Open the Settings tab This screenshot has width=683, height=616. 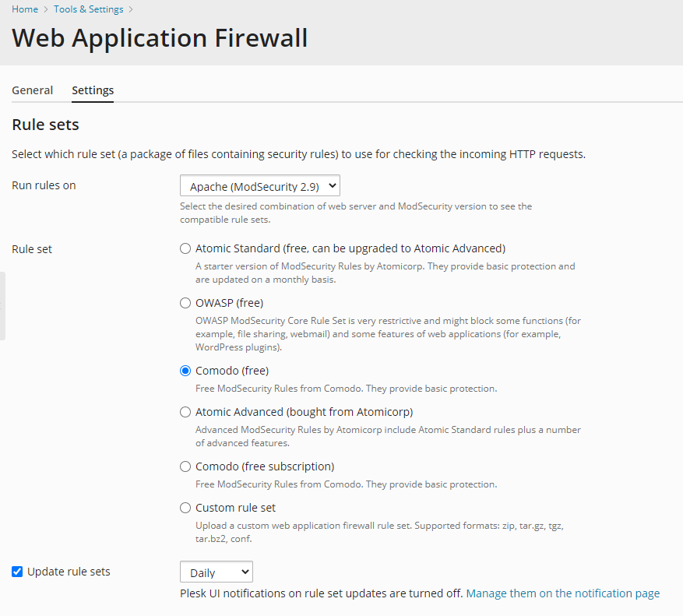click(93, 90)
